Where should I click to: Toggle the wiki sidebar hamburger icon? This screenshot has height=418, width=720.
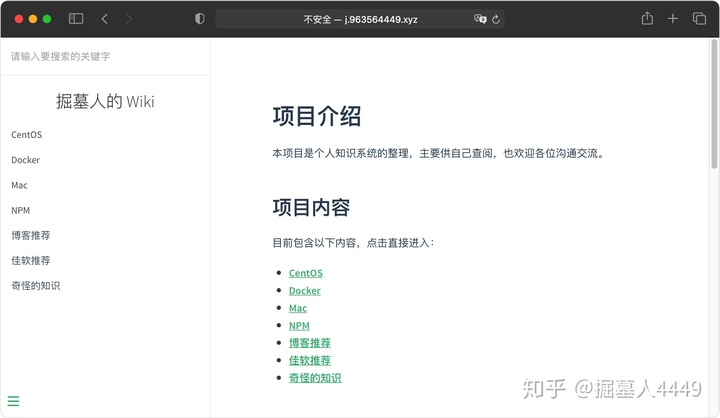click(x=13, y=401)
